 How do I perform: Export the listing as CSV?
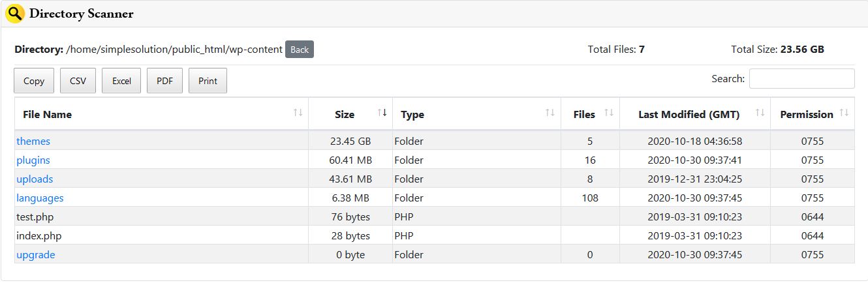[78, 81]
